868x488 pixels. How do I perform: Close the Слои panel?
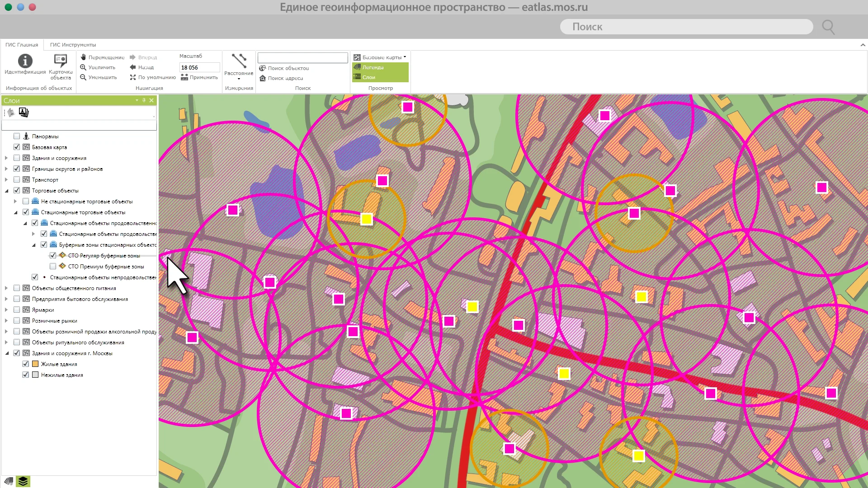(x=151, y=100)
